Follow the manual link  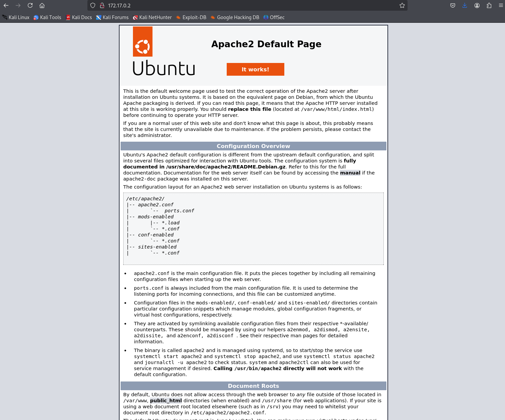coord(350,173)
